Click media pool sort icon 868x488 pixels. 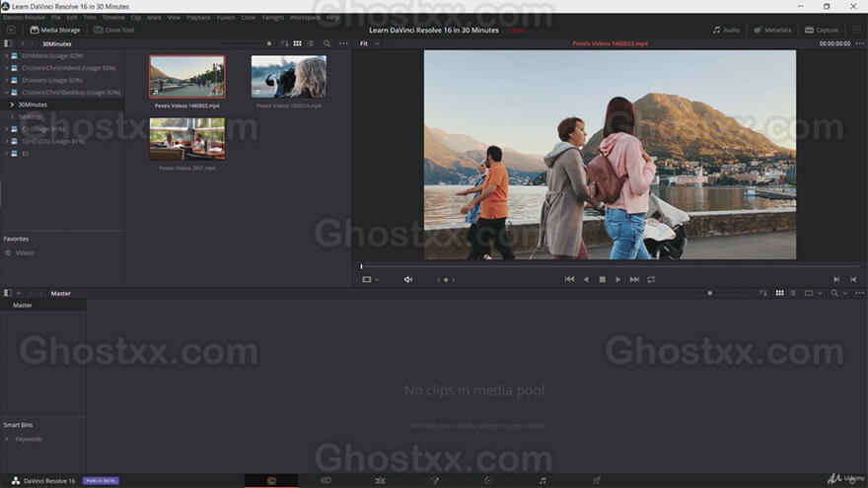point(762,293)
